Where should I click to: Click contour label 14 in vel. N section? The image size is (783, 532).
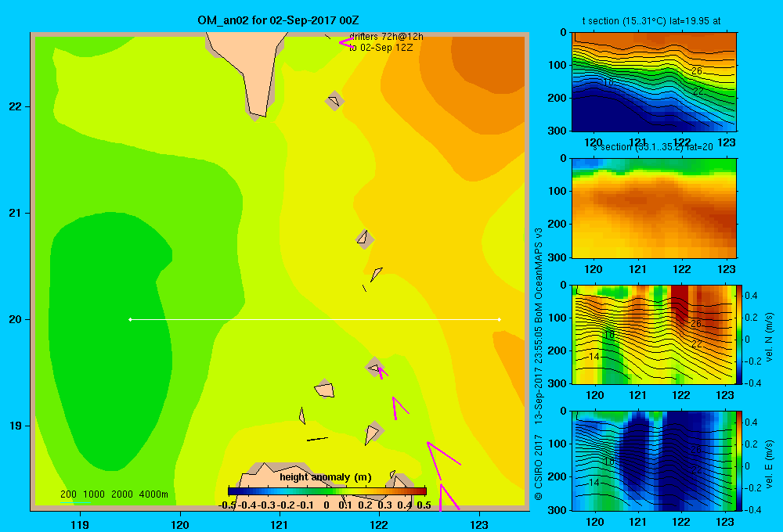(x=594, y=356)
